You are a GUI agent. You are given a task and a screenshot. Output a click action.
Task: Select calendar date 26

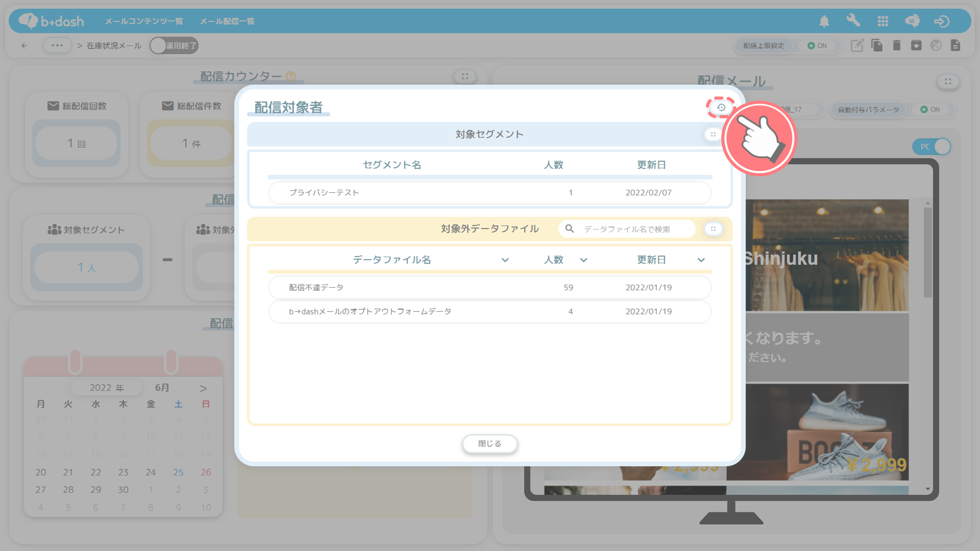tap(206, 472)
